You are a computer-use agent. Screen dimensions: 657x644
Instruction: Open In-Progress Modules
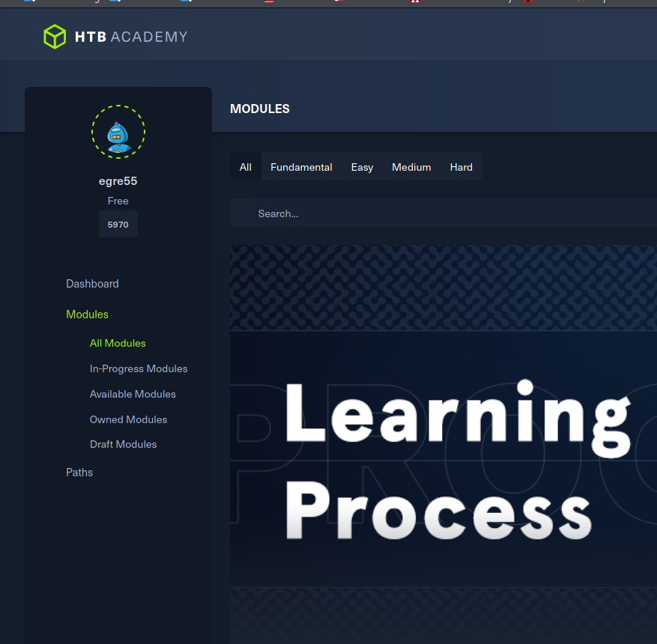(x=139, y=368)
